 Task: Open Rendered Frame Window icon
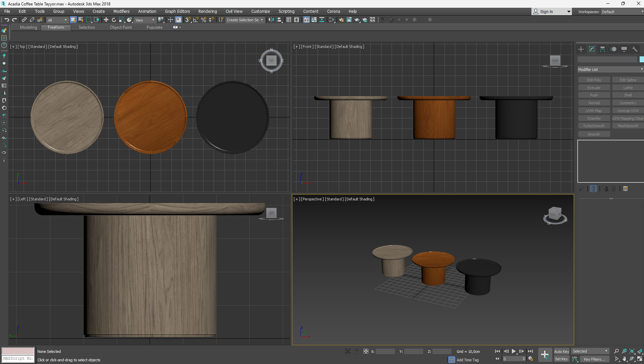click(349, 20)
